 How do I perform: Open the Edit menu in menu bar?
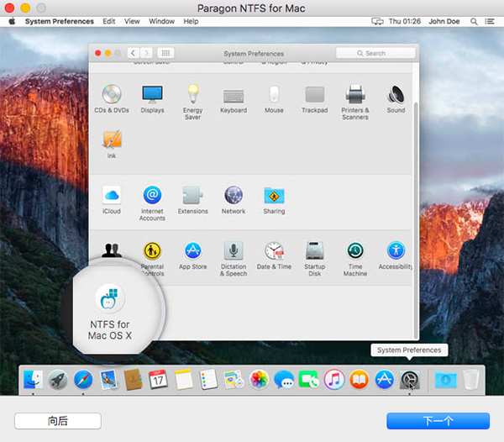[x=109, y=21]
